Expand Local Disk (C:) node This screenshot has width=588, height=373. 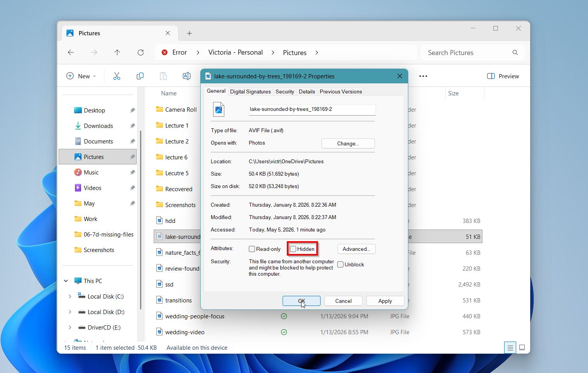point(70,296)
